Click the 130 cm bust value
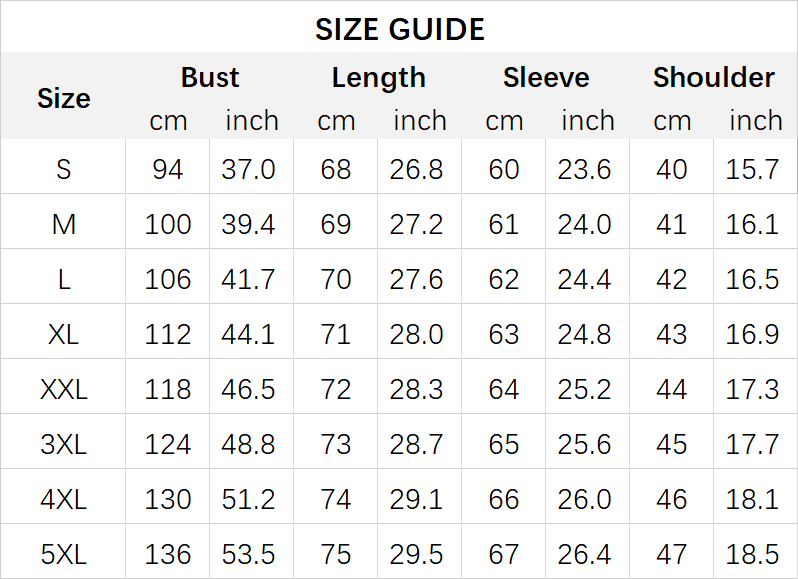The height and width of the screenshot is (579, 798). tap(168, 499)
